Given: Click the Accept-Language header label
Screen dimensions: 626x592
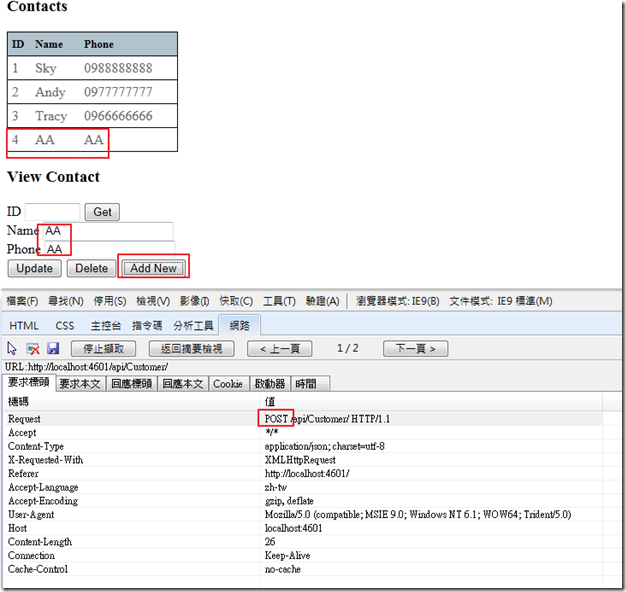Looking at the screenshot, I should click(x=43, y=487).
